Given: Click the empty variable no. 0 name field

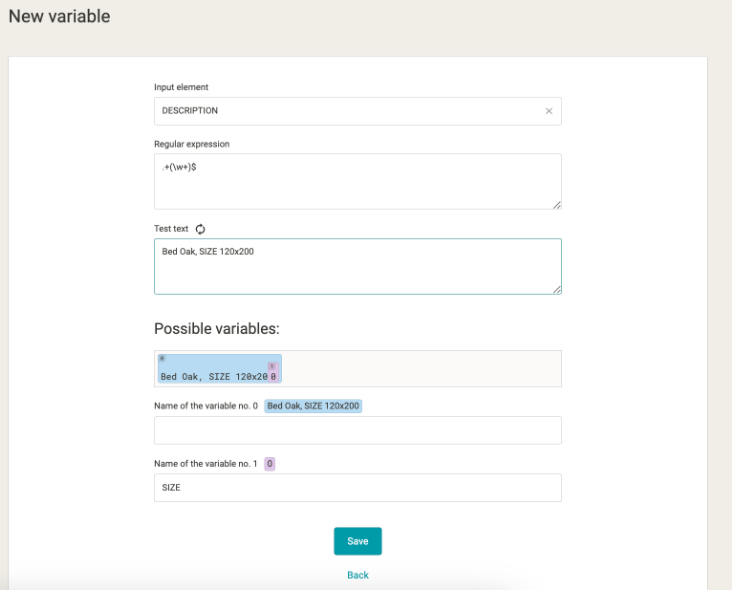Looking at the screenshot, I should (x=357, y=431).
